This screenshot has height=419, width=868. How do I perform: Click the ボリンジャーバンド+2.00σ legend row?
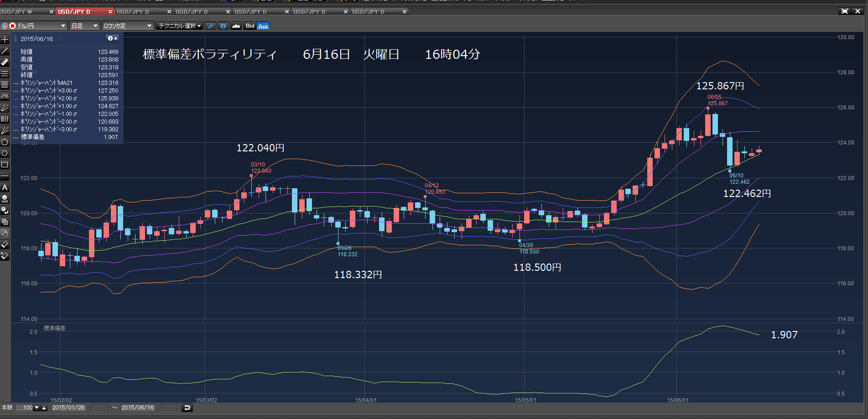pos(67,98)
